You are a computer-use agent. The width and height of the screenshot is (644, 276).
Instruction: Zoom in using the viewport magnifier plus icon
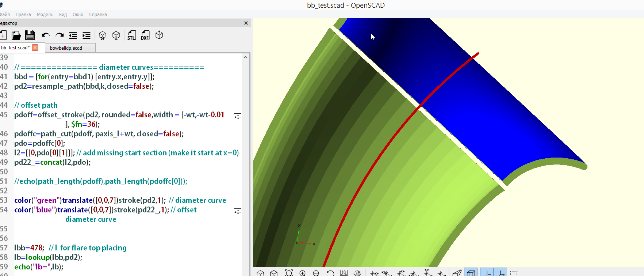coord(302,273)
